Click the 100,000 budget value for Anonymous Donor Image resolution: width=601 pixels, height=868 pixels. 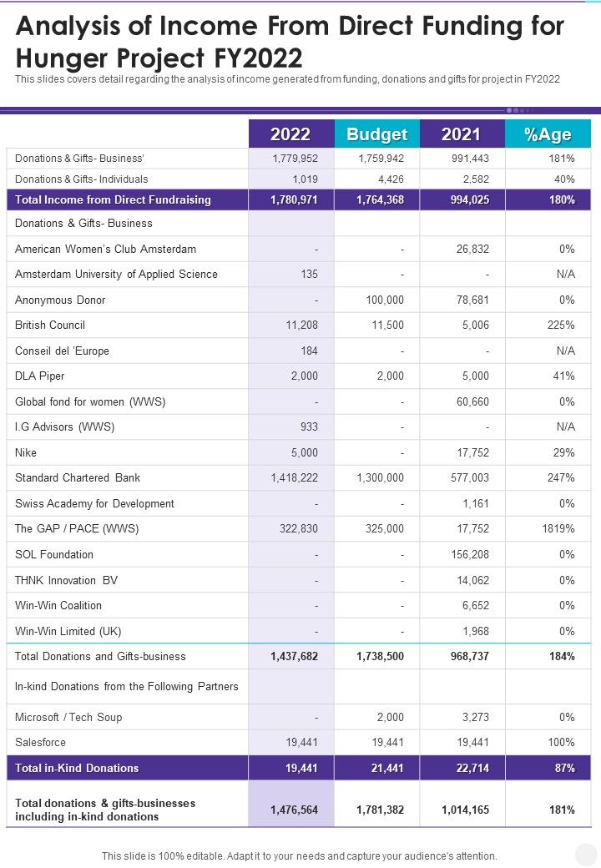pos(385,300)
